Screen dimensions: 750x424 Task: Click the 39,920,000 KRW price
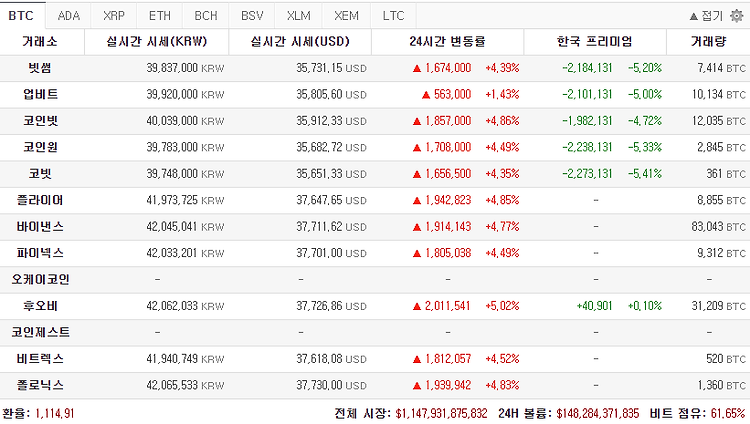pos(185,94)
